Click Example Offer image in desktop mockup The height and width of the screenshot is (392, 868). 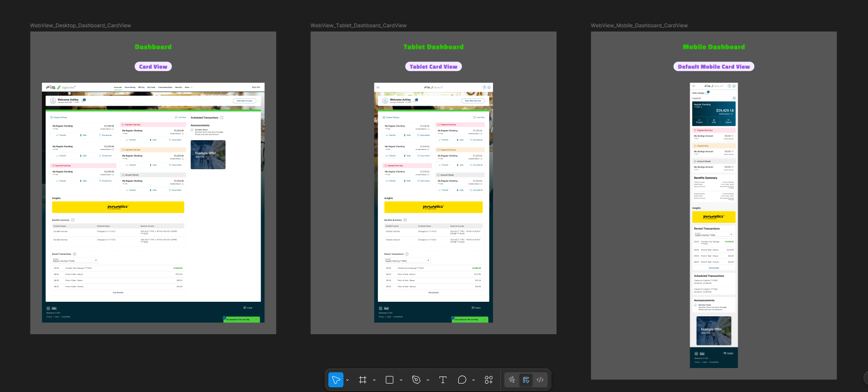pos(208,155)
